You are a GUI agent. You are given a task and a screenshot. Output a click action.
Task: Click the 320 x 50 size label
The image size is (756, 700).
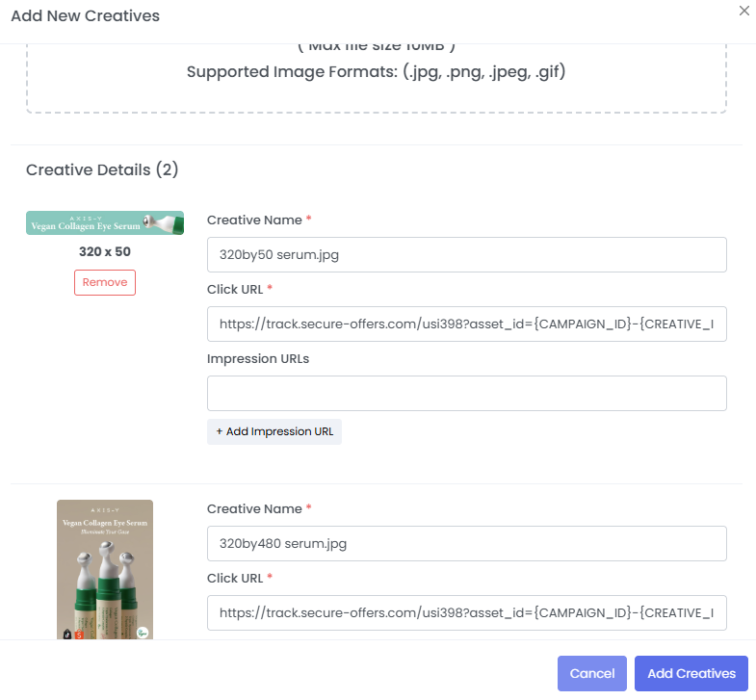click(105, 252)
